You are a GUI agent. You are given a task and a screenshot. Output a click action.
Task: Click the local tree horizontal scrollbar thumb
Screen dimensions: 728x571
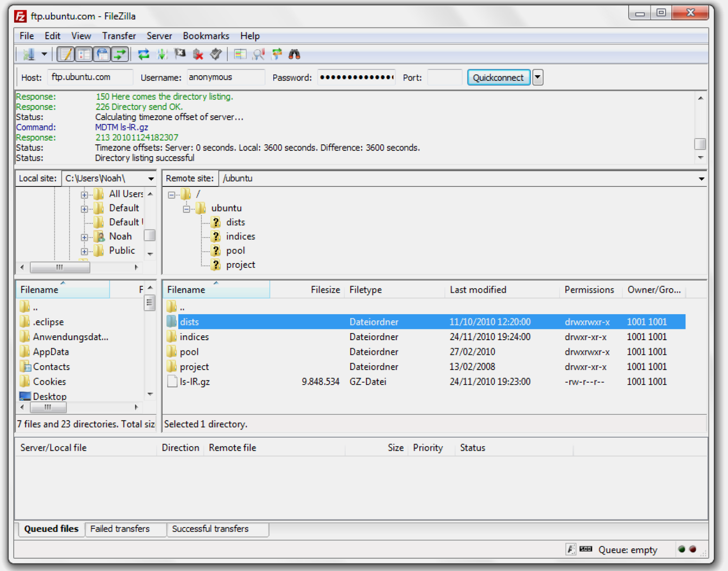60,267
